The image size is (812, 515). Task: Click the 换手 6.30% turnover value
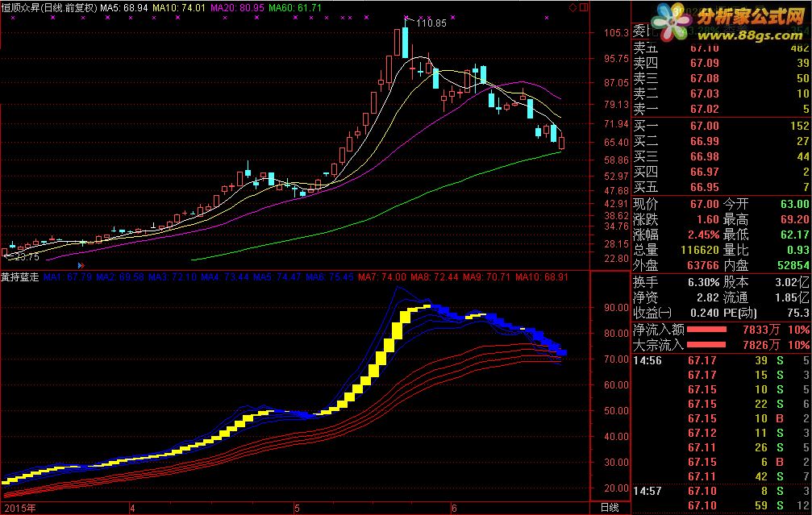click(x=704, y=283)
